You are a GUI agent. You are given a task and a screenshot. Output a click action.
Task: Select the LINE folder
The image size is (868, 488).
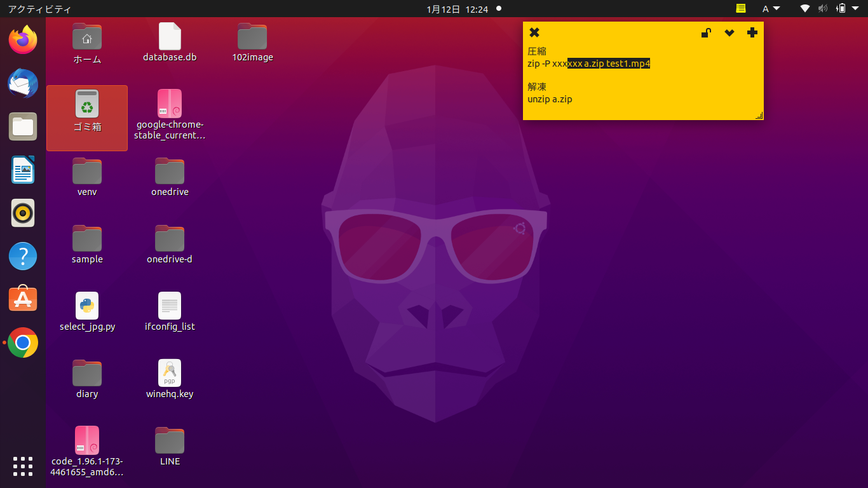click(x=170, y=447)
